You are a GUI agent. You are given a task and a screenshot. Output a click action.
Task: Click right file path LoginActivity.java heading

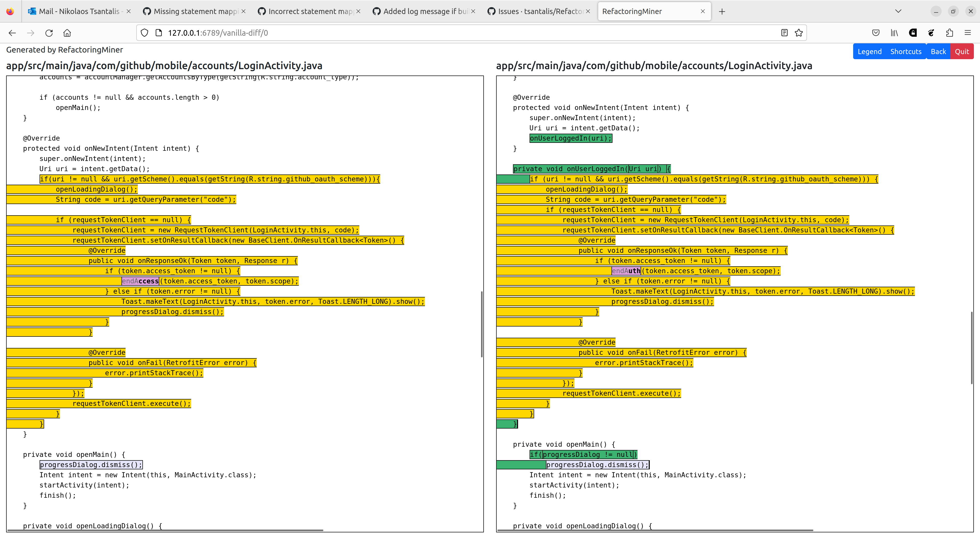654,66
